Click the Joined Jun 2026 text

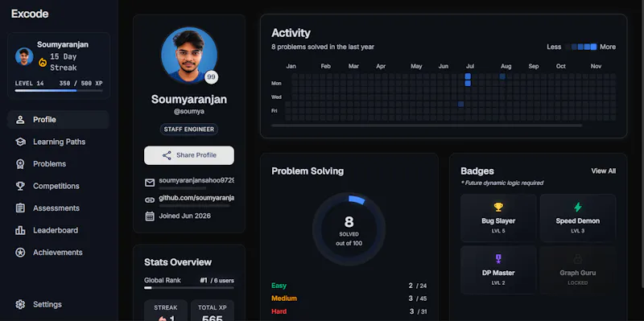click(185, 216)
